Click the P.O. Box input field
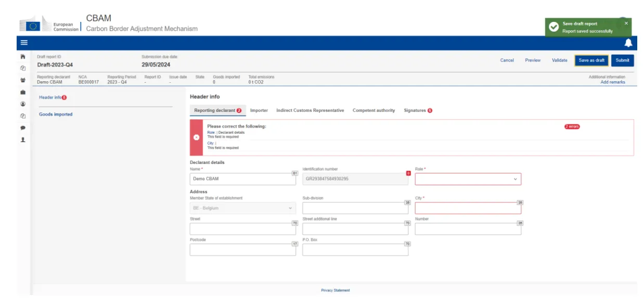The height and width of the screenshot is (304, 644). tap(355, 250)
